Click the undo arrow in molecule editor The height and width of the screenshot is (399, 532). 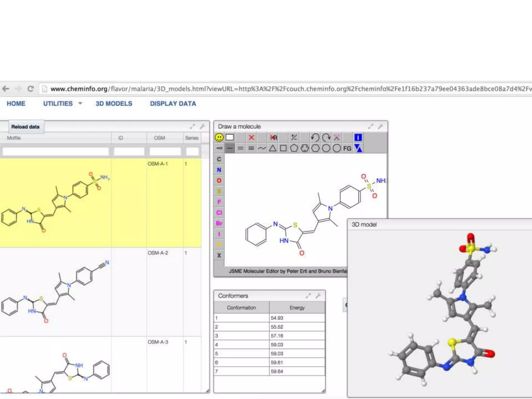315,137
